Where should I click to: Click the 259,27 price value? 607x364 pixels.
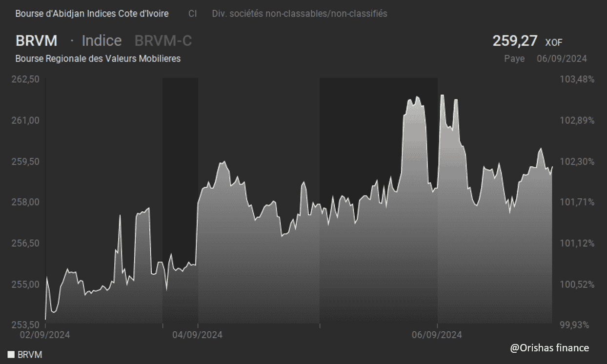pyautogui.click(x=515, y=40)
